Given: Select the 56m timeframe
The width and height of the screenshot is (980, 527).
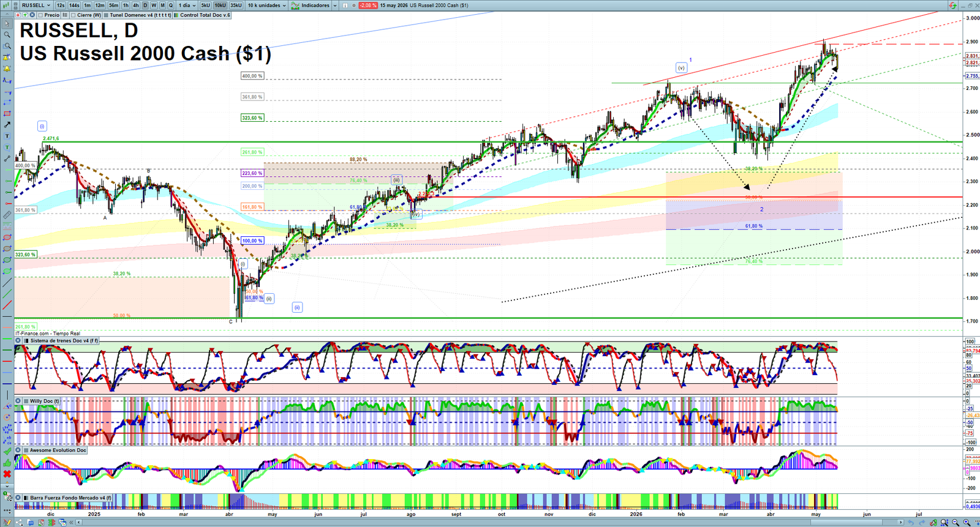Looking at the screenshot, I should [x=114, y=6].
